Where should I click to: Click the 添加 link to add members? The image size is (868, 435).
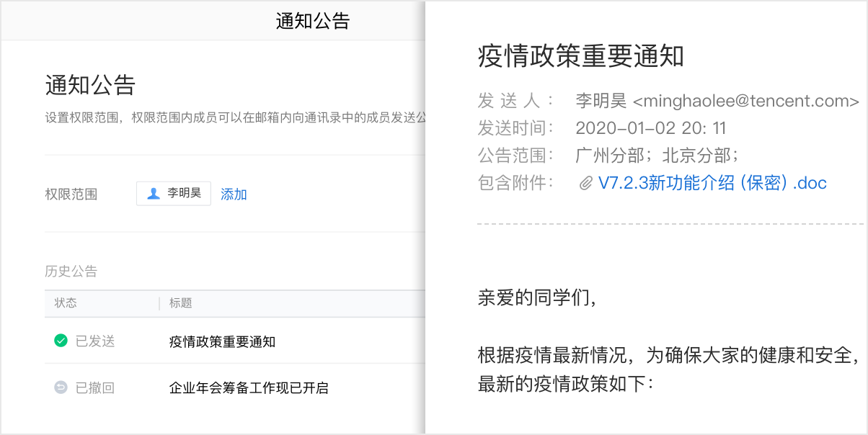[234, 194]
